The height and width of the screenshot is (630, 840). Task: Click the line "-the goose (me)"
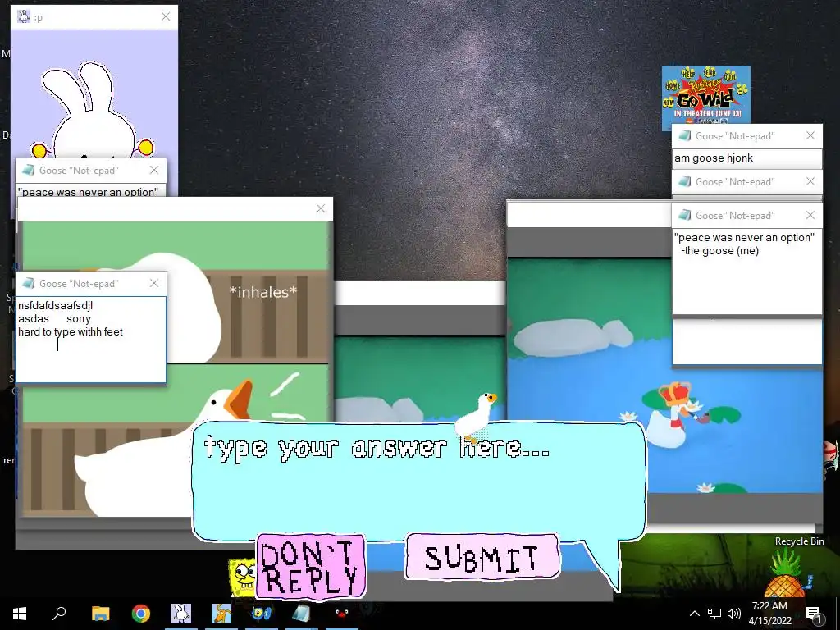pyautogui.click(x=720, y=251)
